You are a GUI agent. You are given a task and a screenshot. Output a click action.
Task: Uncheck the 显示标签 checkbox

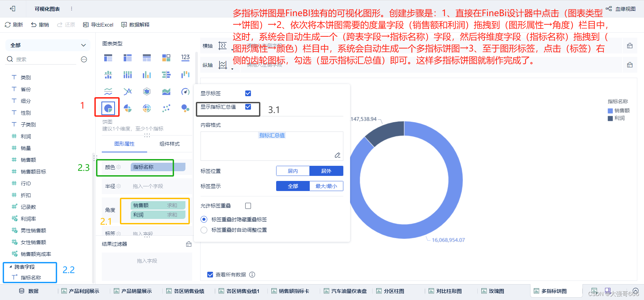[x=248, y=93]
